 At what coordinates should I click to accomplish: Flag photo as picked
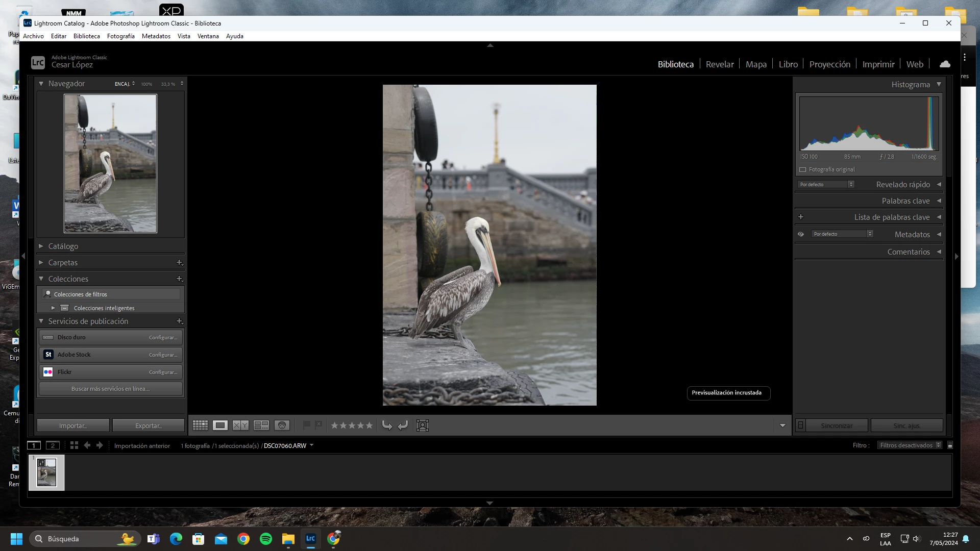pyautogui.click(x=306, y=424)
